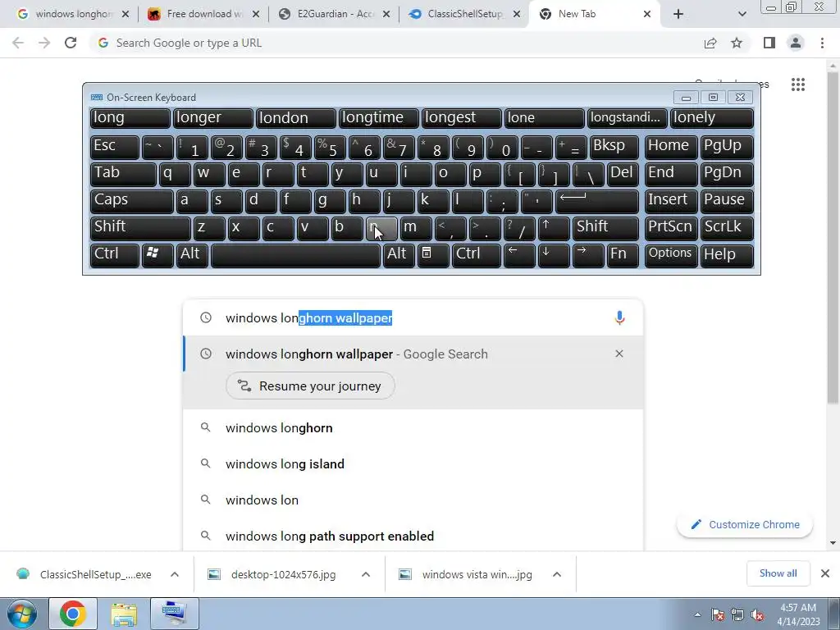Click the taskbar clock showing 4:57 AM
840x630 pixels.
coord(798,614)
